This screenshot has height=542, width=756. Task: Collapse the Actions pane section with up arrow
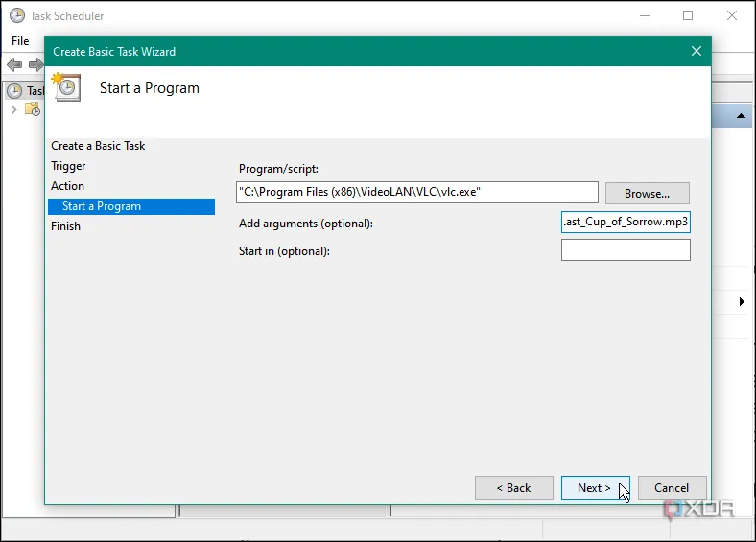coord(742,116)
